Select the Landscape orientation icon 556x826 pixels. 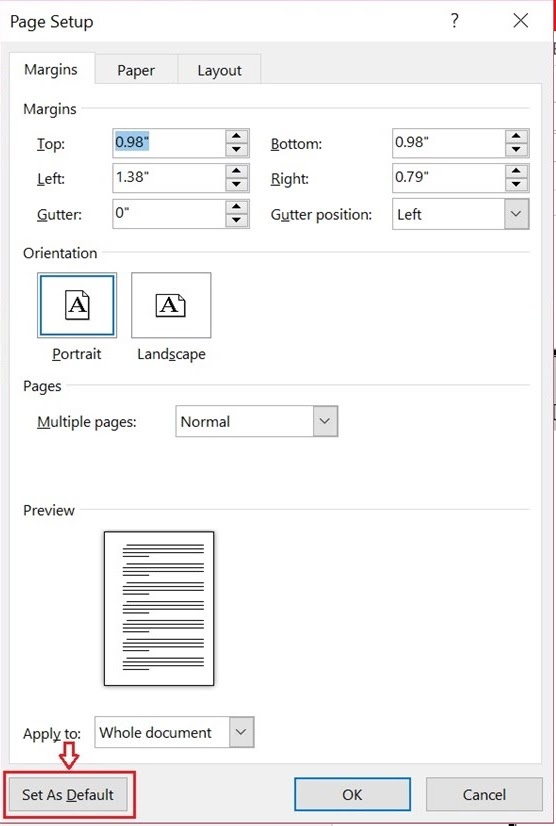171,305
